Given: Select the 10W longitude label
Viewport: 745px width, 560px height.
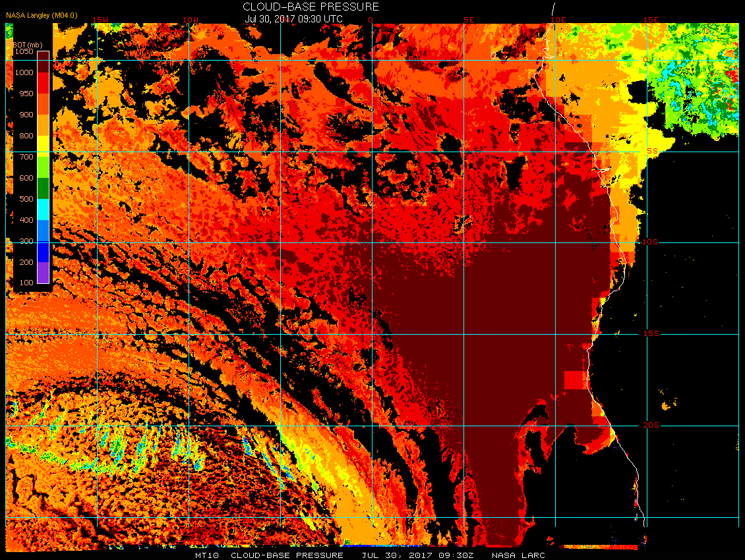Looking at the screenshot, I should [x=191, y=20].
